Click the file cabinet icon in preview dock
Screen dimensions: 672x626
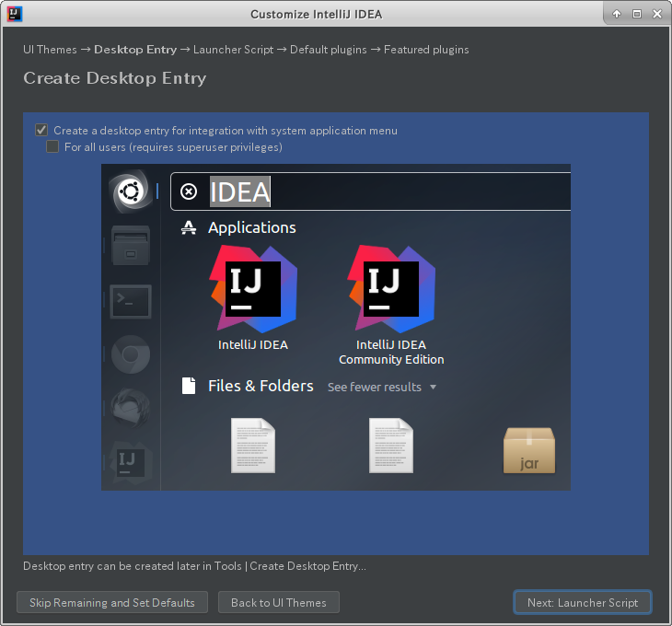coord(131,245)
